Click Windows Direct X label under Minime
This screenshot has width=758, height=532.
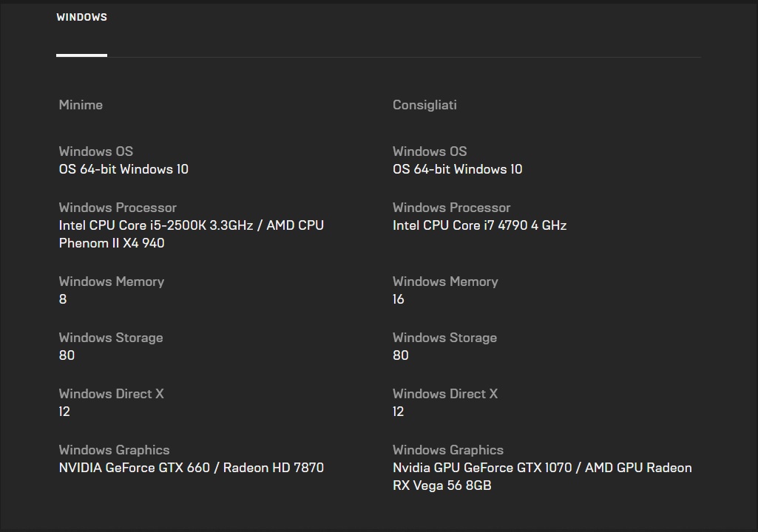click(x=111, y=394)
